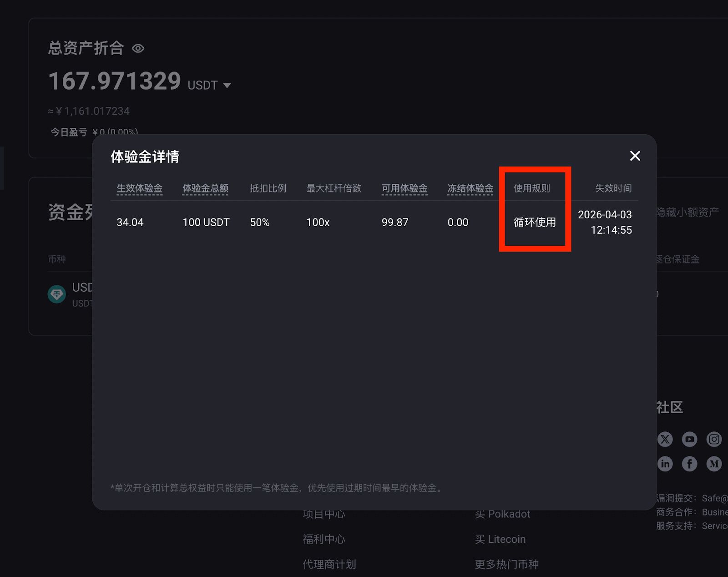
Task: Open the LinkedIn social icon
Action: pos(665,464)
